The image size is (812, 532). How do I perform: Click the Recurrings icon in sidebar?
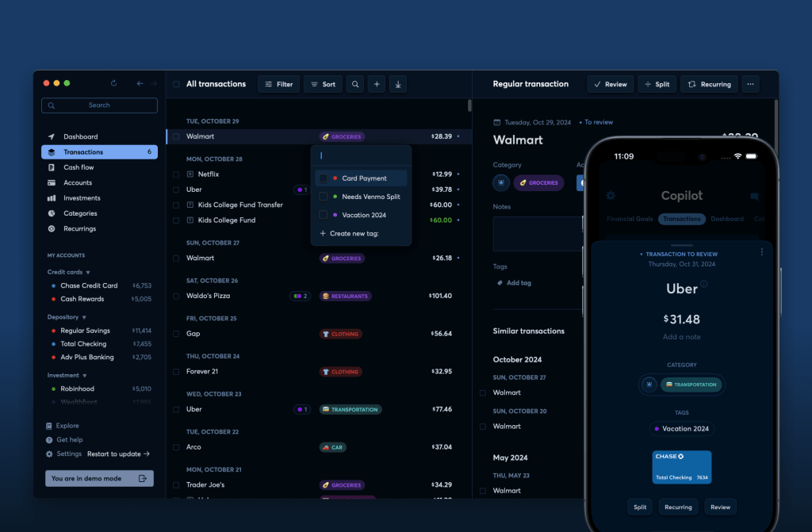tap(52, 228)
